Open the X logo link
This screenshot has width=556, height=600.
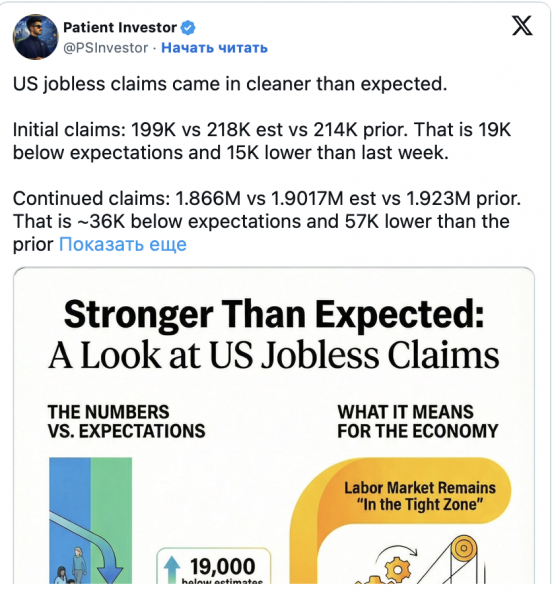coord(522,25)
